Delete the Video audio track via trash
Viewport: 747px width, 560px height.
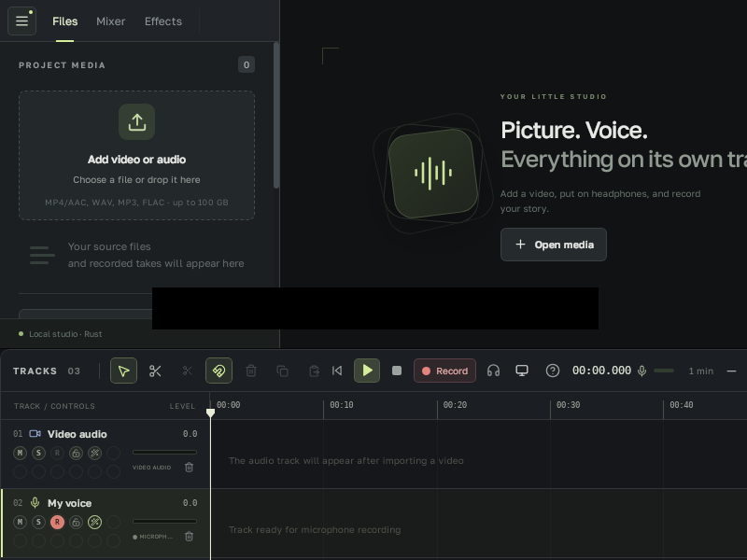190,468
